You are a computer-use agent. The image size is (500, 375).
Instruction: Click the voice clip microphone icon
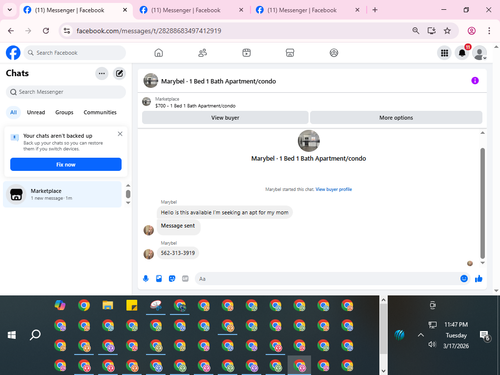click(x=146, y=278)
